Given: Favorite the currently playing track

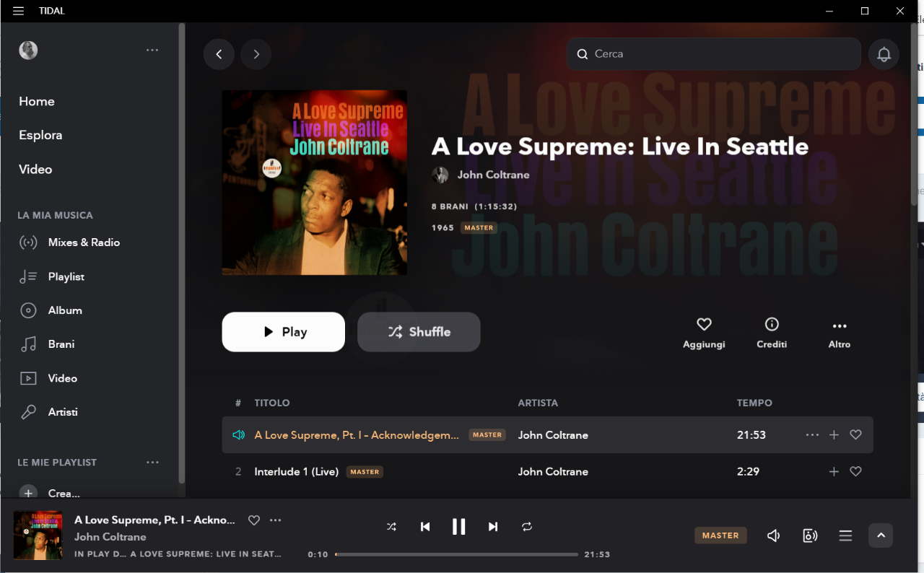Looking at the screenshot, I should (x=253, y=520).
